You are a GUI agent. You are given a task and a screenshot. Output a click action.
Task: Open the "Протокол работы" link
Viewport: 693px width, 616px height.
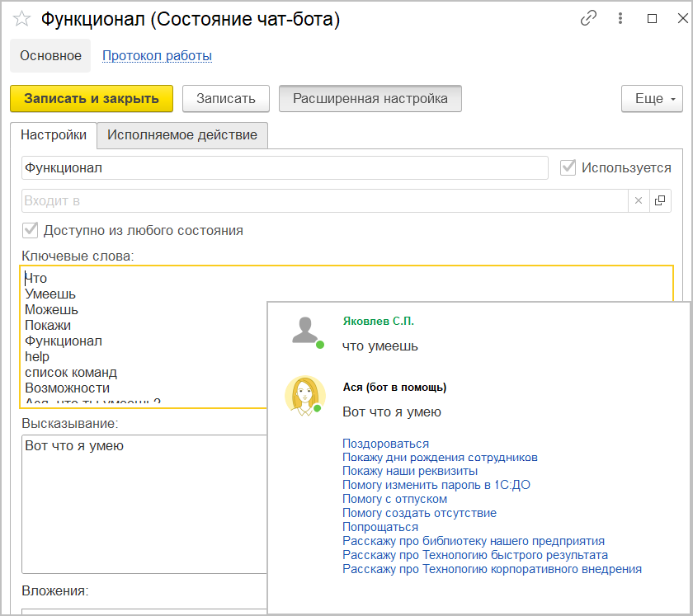point(157,56)
